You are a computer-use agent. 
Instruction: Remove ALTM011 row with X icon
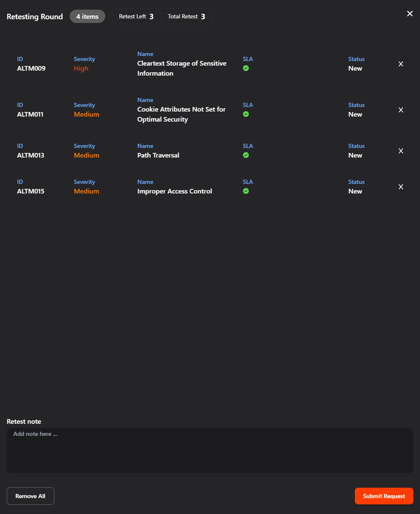pyautogui.click(x=401, y=110)
